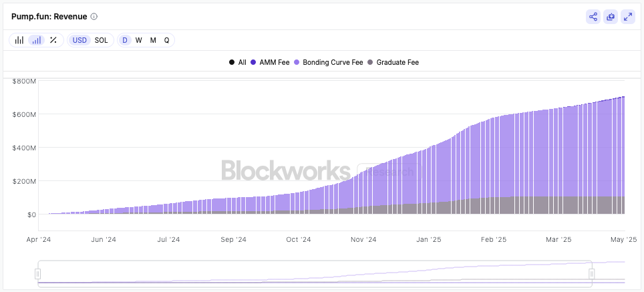Switch the denomination to SOL
The height and width of the screenshot is (292, 644).
[101, 40]
